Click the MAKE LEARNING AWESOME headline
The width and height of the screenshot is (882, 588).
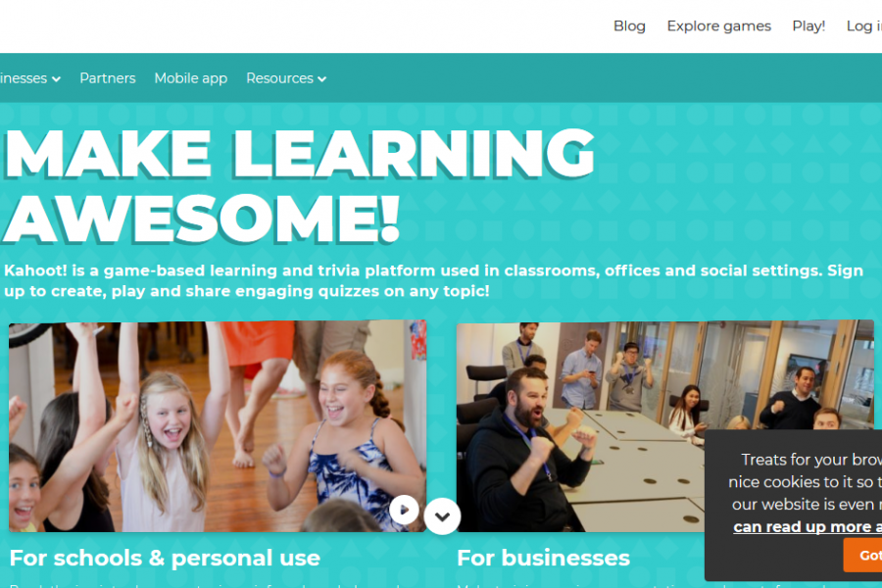coord(299,185)
